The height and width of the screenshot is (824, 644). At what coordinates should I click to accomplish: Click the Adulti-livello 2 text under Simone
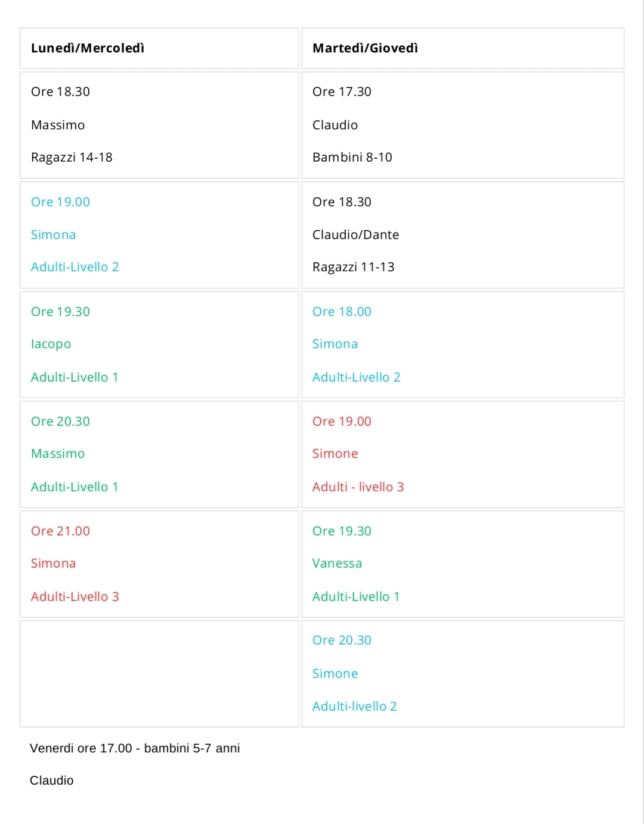tap(355, 707)
